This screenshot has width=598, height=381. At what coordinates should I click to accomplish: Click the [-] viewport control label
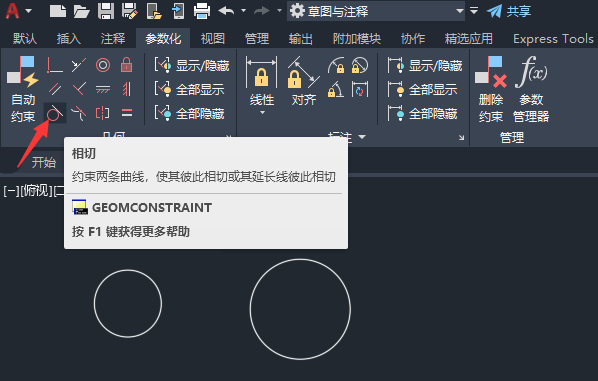pos(11,190)
